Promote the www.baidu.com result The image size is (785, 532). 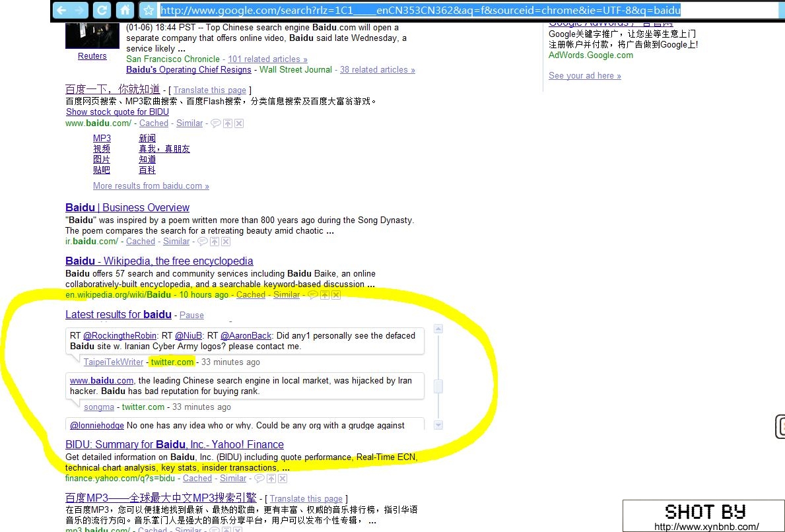(x=227, y=123)
